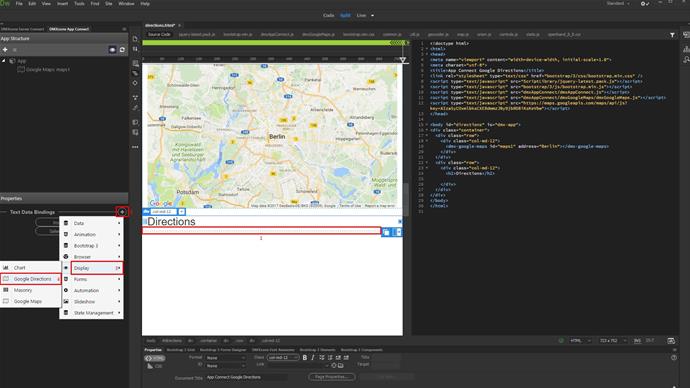The height and width of the screenshot is (388, 690).
Task: Click the unordered list icon
Action: click(x=322, y=358)
